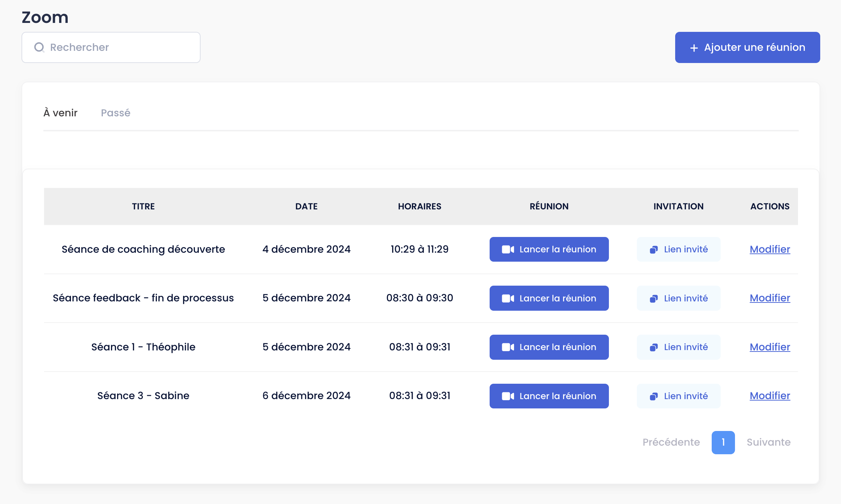Switch to the Passé tab

tap(115, 113)
